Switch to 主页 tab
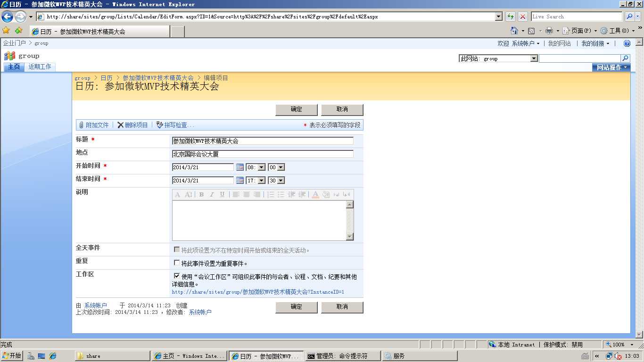The image size is (644, 362). click(x=14, y=66)
